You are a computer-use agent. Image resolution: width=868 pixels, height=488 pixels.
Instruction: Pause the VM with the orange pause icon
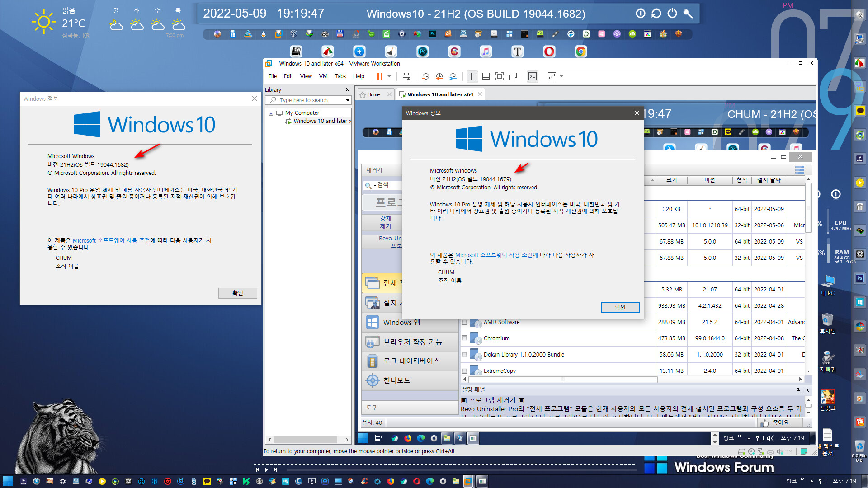click(x=380, y=76)
